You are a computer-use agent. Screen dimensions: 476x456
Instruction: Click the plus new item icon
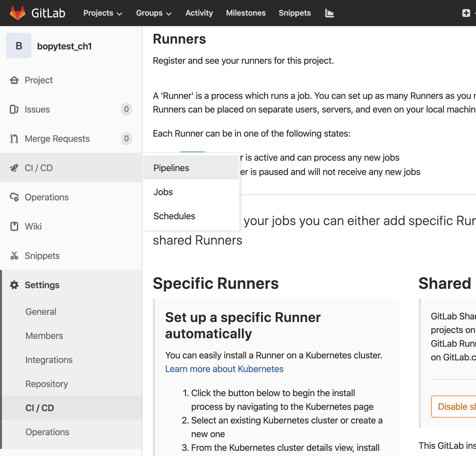click(466, 13)
